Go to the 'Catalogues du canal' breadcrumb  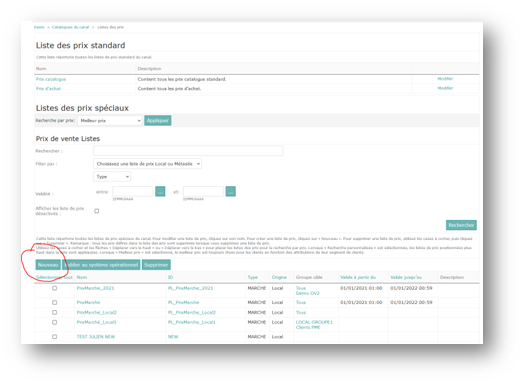70,27
